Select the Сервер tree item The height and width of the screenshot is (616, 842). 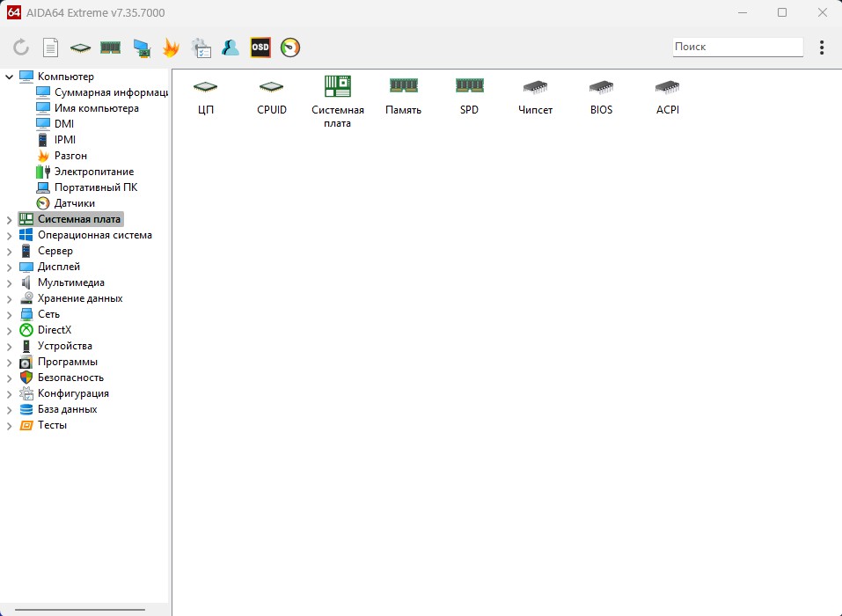click(46, 251)
